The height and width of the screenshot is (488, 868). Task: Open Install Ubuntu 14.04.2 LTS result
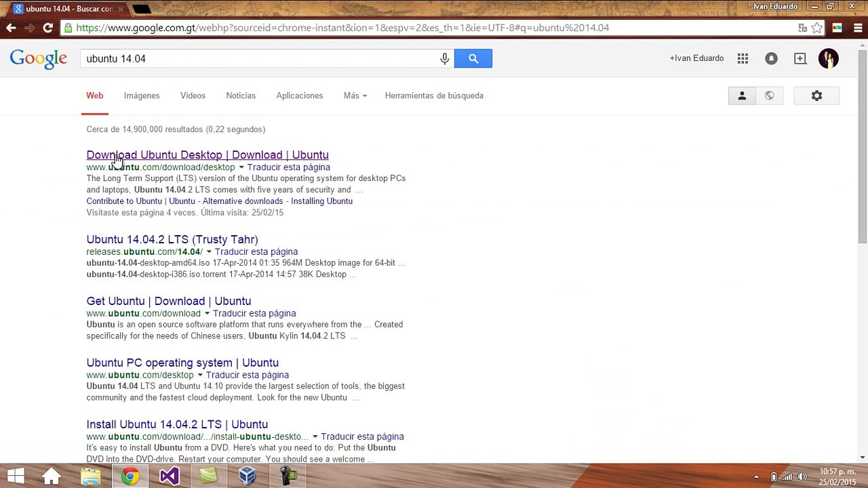coord(177,425)
